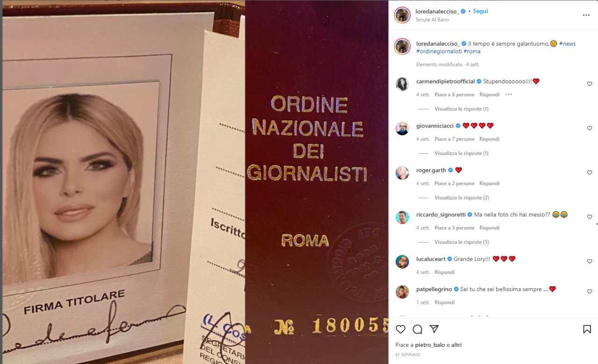This screenshot has height=364, width=598.
Task: Open post options three-dot menu
Action: click(586, 15)
